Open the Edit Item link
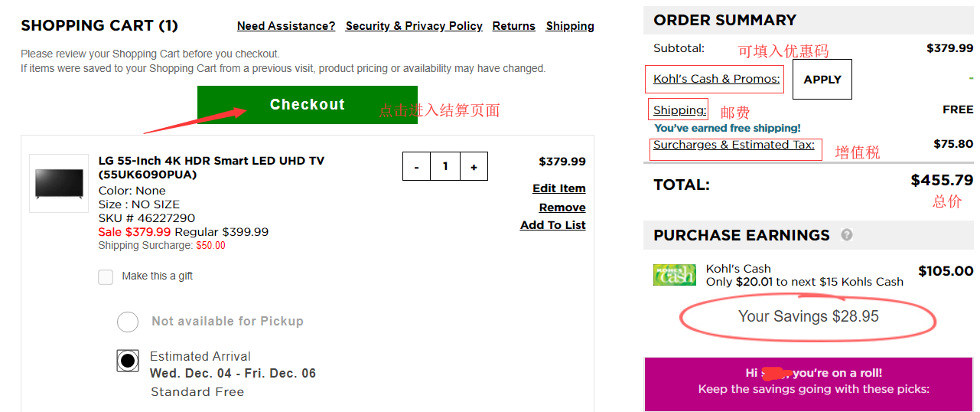 tap(558, 188)
